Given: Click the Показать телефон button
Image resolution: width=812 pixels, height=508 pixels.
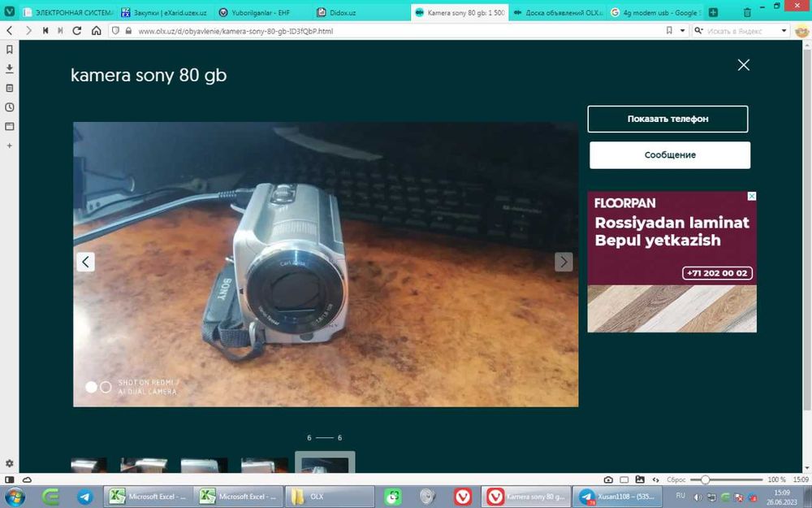Looking at the screenshot, I should 667,119.
